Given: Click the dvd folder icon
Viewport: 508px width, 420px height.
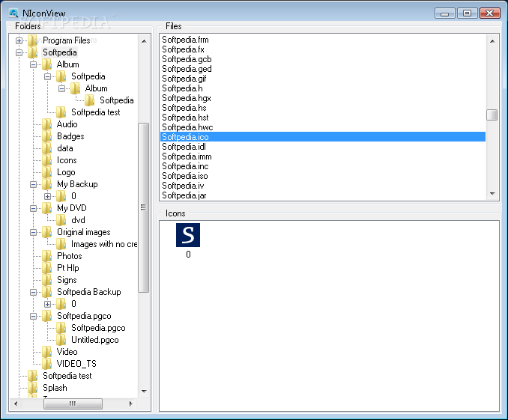Looking at the screenshot, I should coord(61,220).
